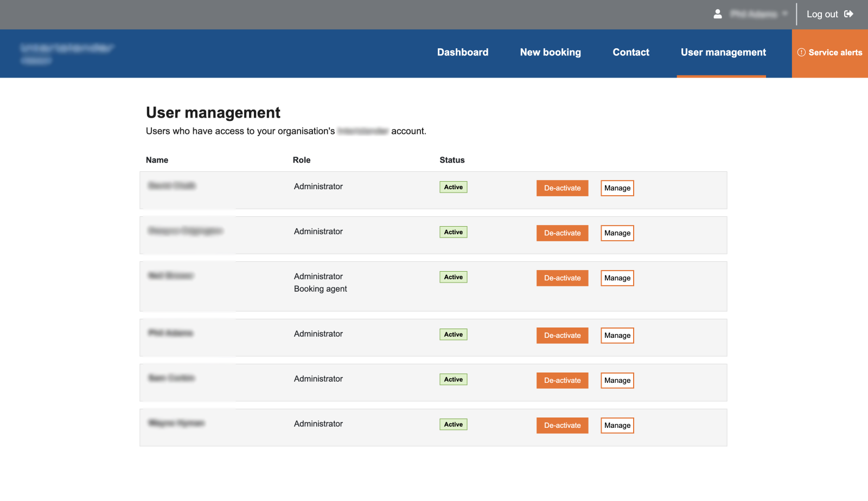This screenshot has height=501, width=868.
Task: Click the user profile person icon
Action: (x=717, y=14)
